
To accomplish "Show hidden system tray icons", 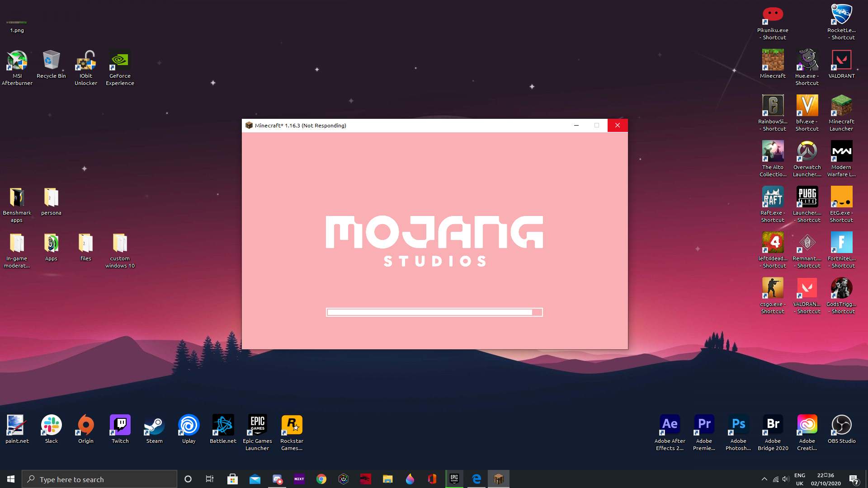I will [x=764, y=479].
